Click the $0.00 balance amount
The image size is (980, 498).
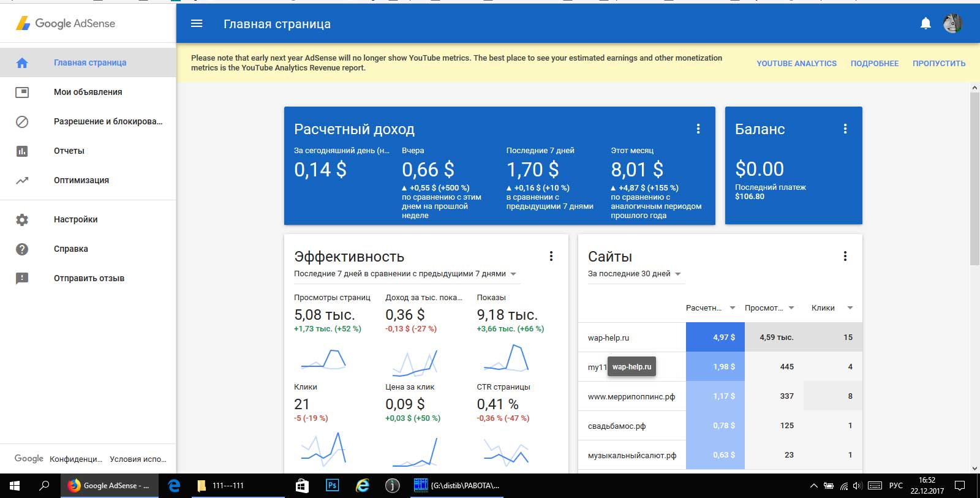[x=759, y=168]
